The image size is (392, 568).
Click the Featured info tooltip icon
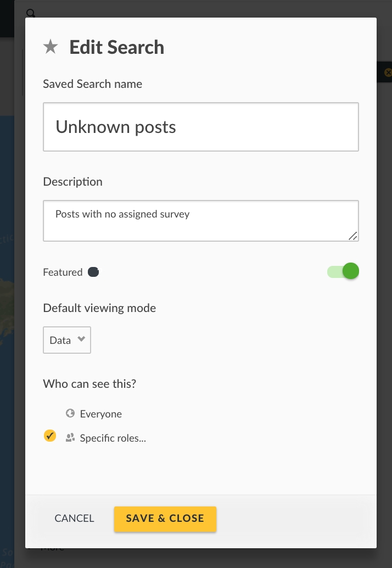93,272
